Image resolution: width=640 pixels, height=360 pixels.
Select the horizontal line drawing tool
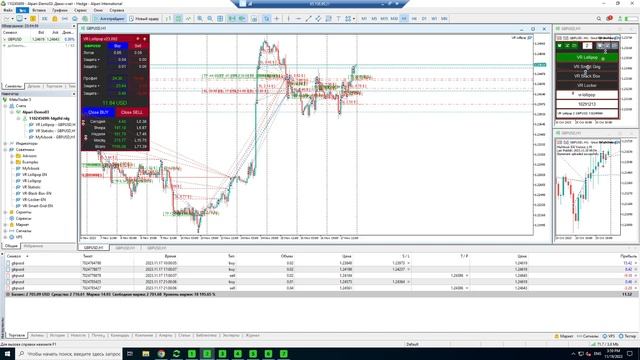[x=298, y=18]
